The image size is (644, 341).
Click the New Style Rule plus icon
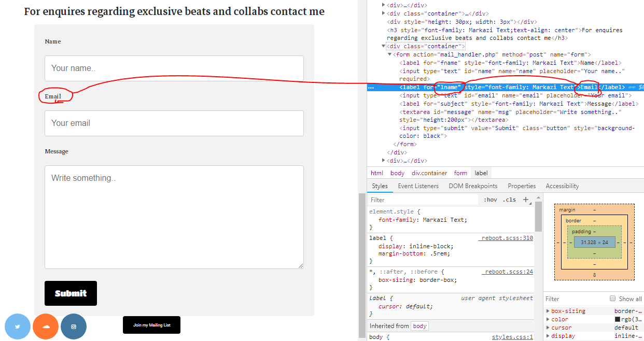tap(526, 200)
